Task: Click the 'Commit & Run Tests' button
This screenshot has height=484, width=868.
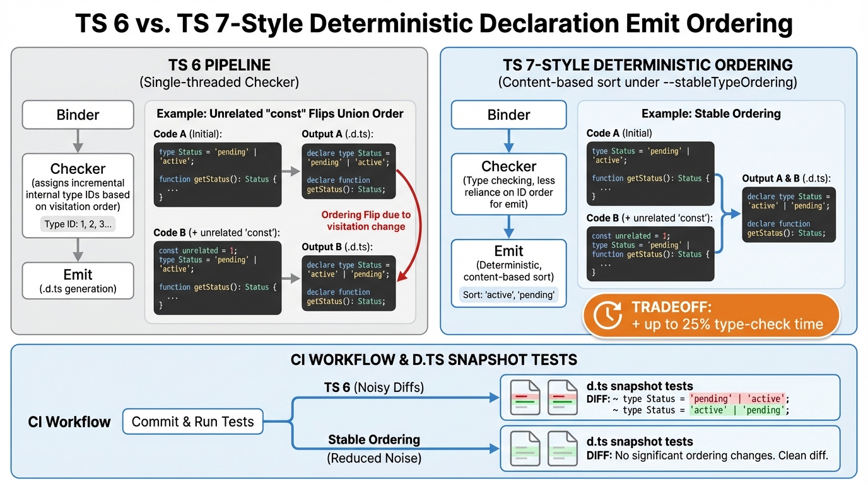Action: [x=192, y=422]
